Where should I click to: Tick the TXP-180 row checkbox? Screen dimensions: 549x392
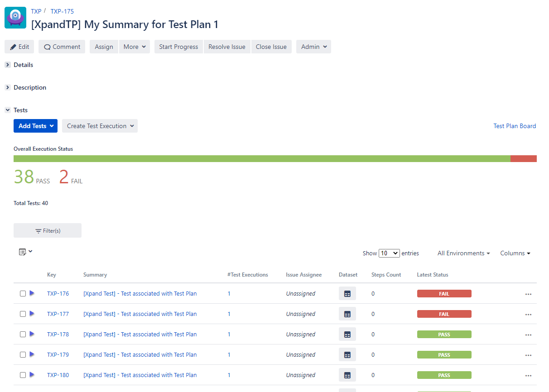pos(23,375)
